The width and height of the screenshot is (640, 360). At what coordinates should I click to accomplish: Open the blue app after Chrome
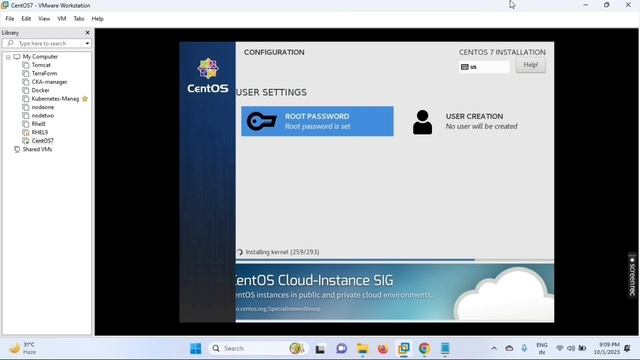click(x=445, y=349)
